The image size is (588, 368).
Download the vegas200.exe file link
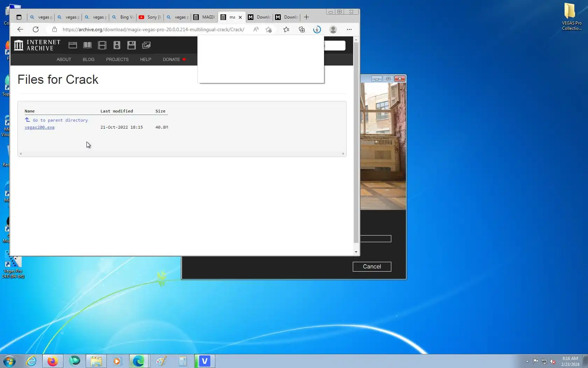[x=40, y=127]
